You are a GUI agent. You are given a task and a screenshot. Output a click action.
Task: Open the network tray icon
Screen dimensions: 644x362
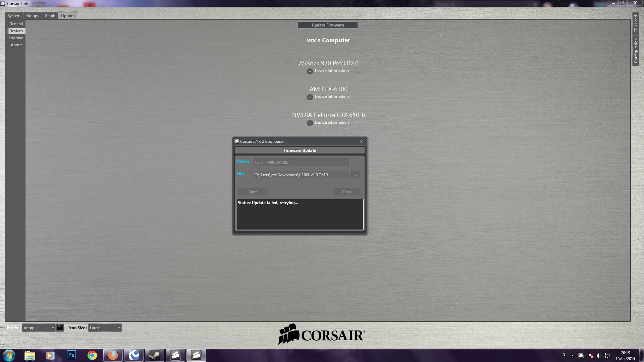click(x=607, y=356)
